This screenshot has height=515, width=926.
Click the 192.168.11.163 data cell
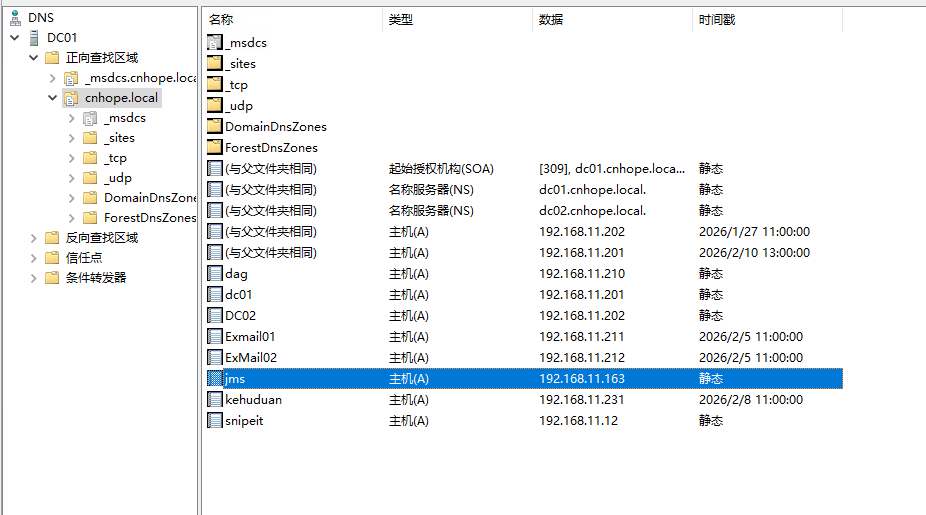tap(582, 379)
